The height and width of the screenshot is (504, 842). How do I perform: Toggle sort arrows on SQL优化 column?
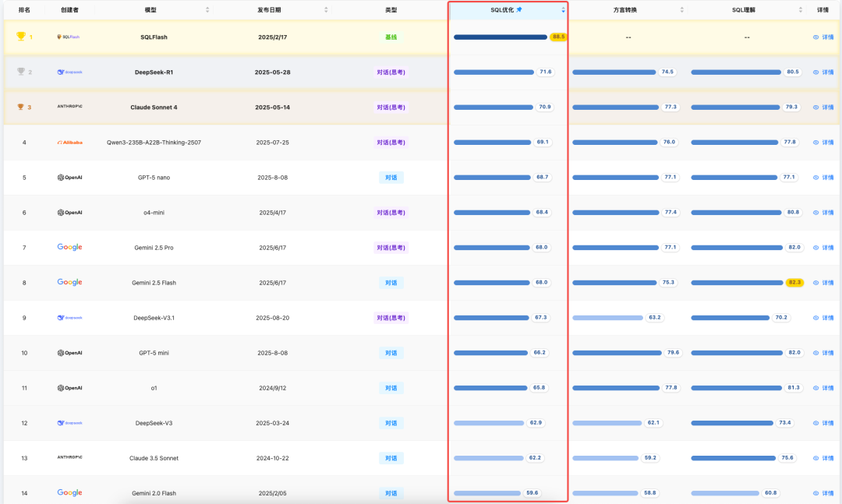pyautogui.click(x=564, y=9)
